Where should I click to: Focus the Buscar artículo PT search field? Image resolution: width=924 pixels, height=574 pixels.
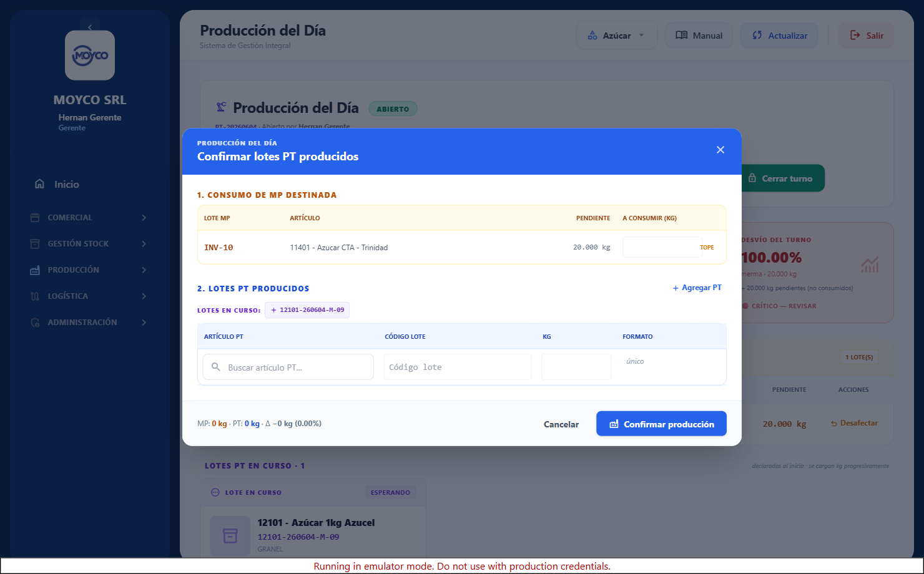(x=288, y=367)
